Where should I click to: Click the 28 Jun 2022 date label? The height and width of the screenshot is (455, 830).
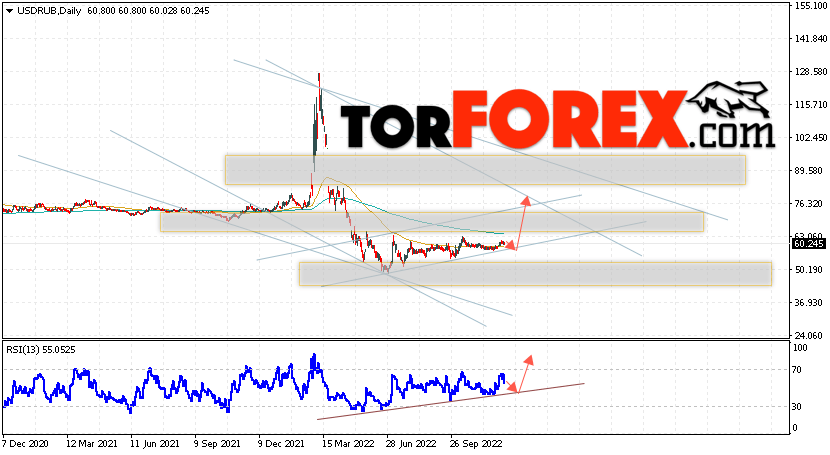click(411, 443)
